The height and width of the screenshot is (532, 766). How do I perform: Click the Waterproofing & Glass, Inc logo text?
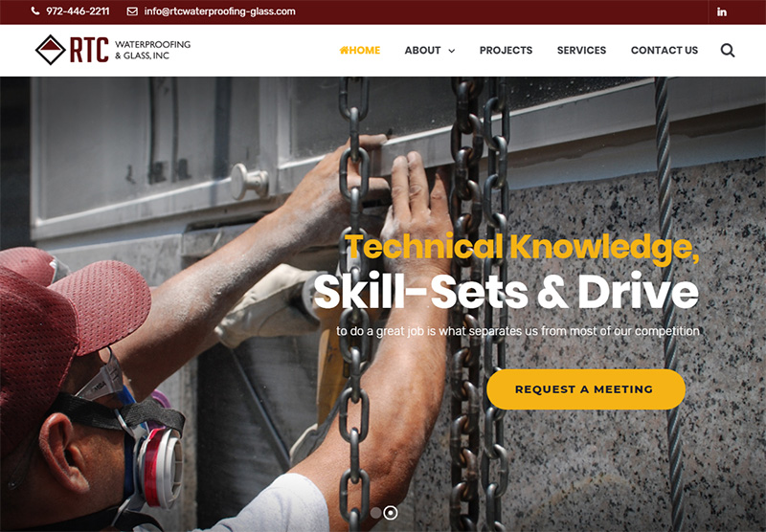pyautogui.click(x=152, y=50)
